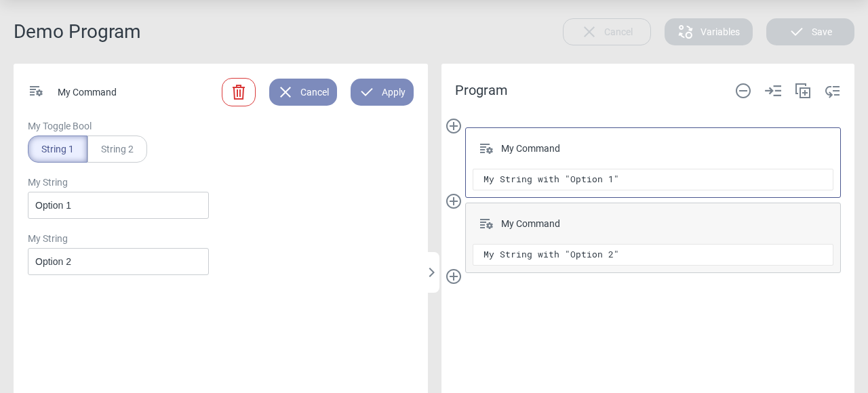Click the My String field containing Option 2

[x=118, y=262]
